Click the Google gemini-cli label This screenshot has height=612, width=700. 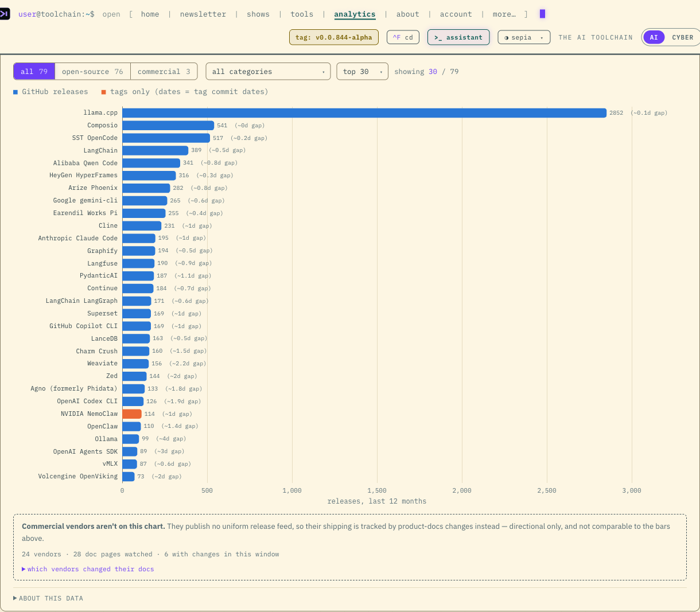pos(85,201)
